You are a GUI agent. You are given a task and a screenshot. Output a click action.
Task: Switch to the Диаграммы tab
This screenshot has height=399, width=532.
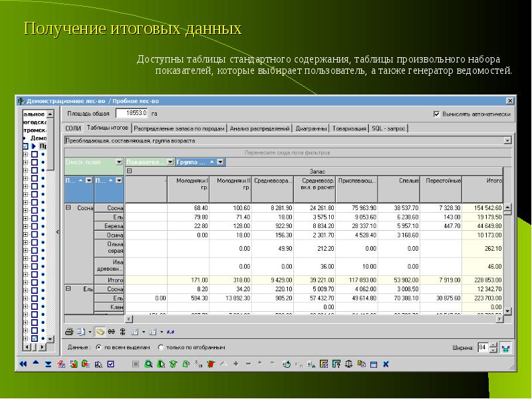(x=311, y=128)
